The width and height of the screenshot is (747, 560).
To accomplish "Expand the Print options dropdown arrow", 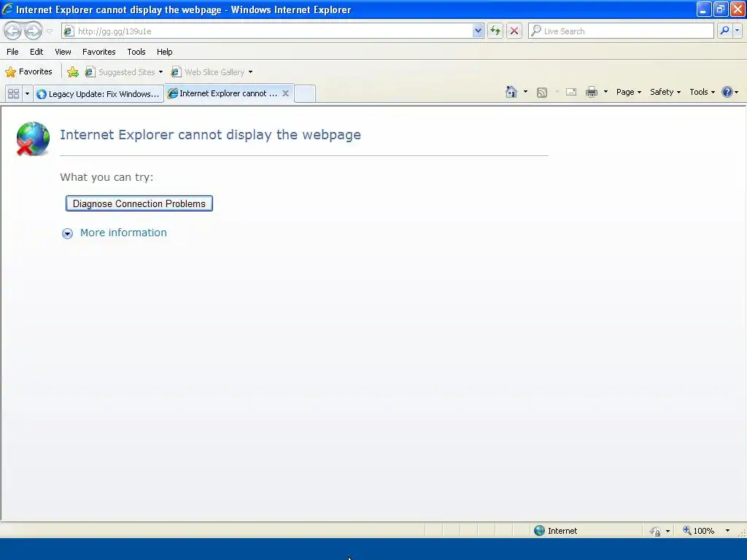I will point(605,92).
